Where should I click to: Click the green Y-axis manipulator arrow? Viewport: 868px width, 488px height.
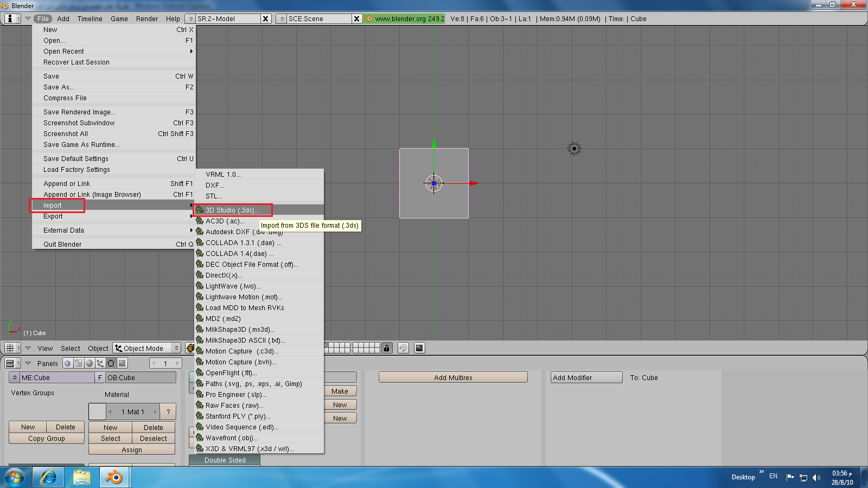pyautogui.click(x=434, y=143)
